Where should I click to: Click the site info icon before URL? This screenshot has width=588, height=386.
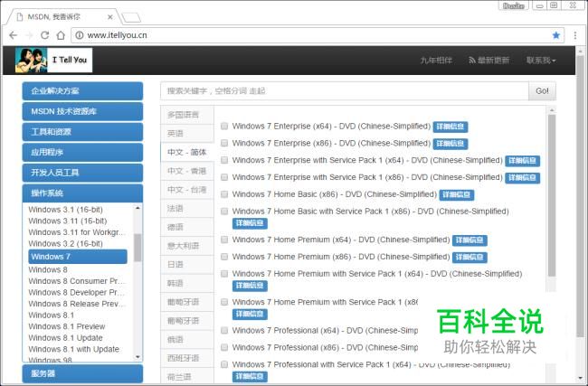coord(79,35)
